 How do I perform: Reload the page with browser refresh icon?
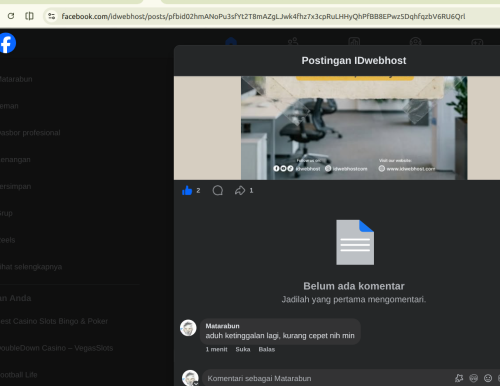coord(11,16)
